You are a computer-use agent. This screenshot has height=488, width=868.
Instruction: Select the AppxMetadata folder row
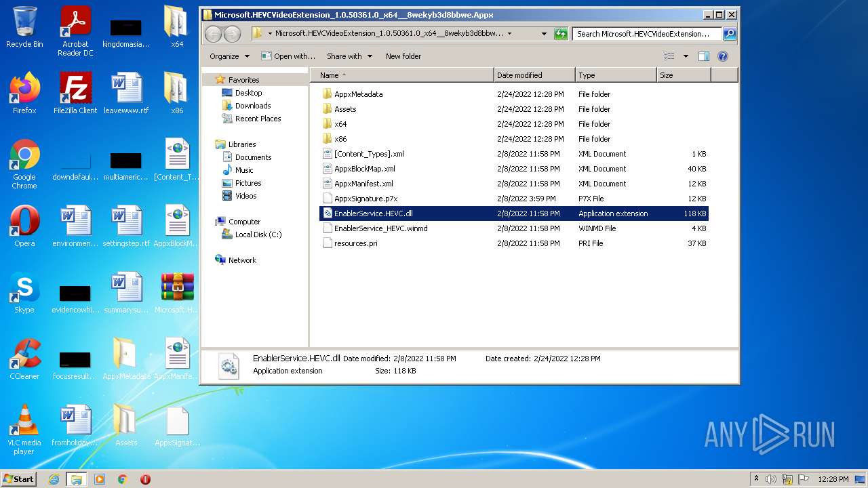(514, 94)
